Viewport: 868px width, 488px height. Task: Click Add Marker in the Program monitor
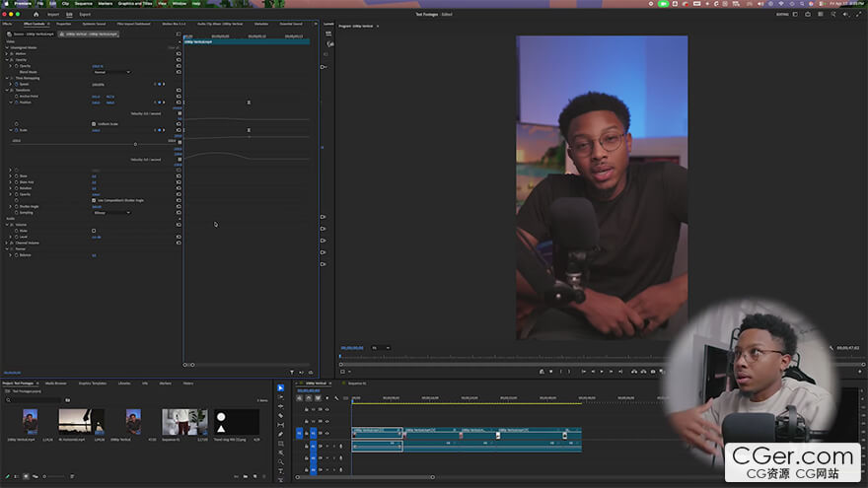pos(550,372)
